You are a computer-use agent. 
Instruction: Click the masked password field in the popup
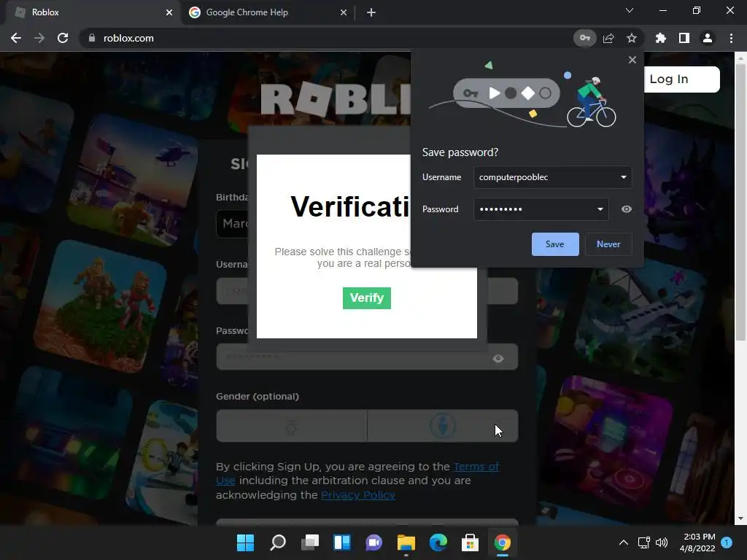tap(541, 209)
